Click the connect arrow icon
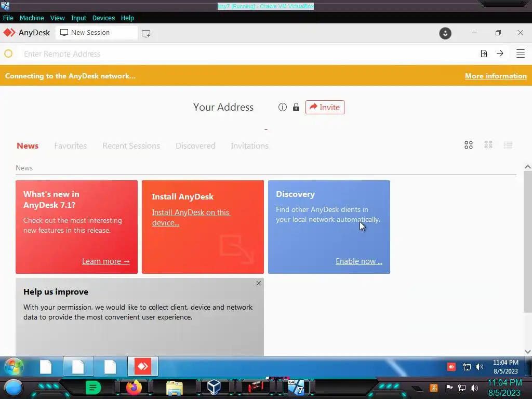The image size is (532, 399). (x=500, y=54)
